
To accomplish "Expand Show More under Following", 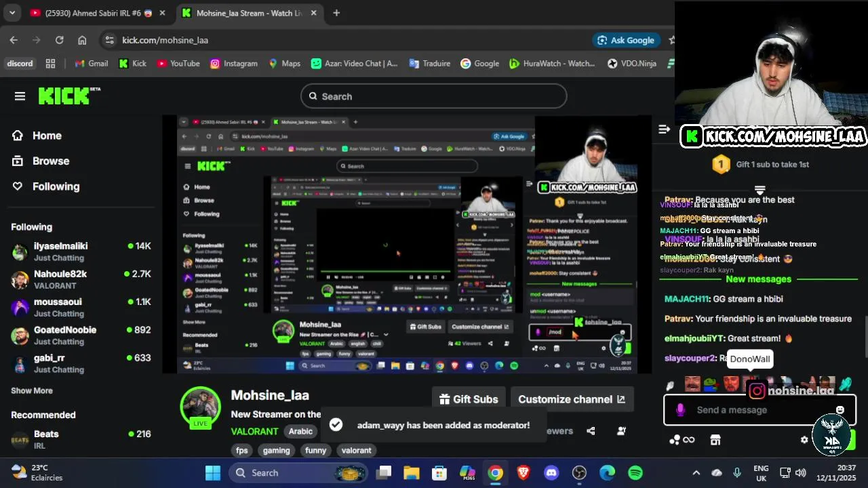I will [32, 390].
